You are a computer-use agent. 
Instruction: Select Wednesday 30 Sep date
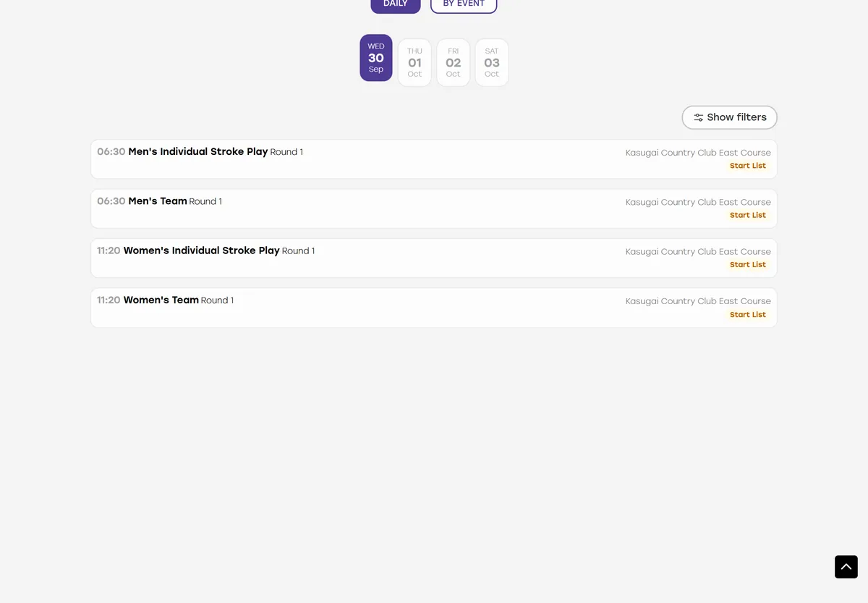click(376, 58)
